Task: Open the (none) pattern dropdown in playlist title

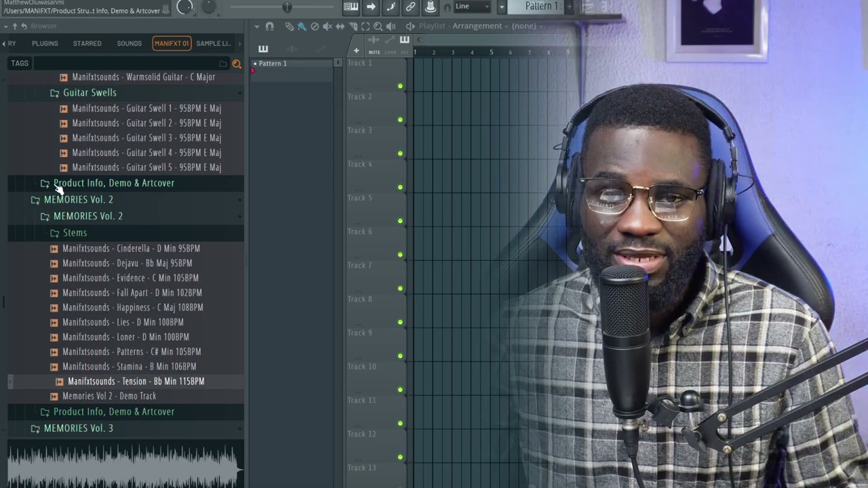Action: (527, 26)
